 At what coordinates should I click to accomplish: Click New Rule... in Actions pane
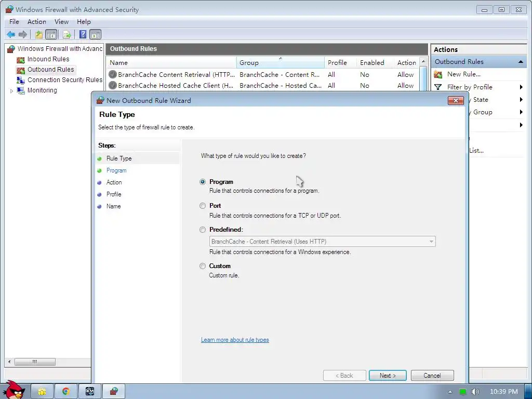464,74
